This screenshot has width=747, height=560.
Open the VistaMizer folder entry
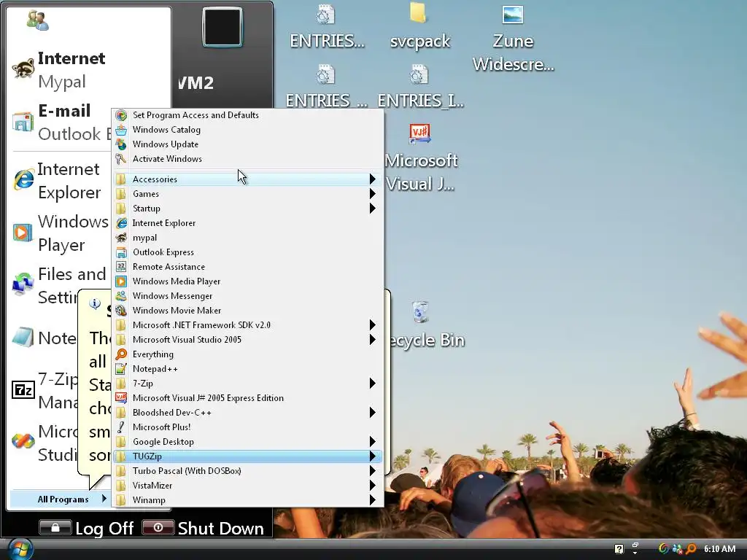pos(248,486)
